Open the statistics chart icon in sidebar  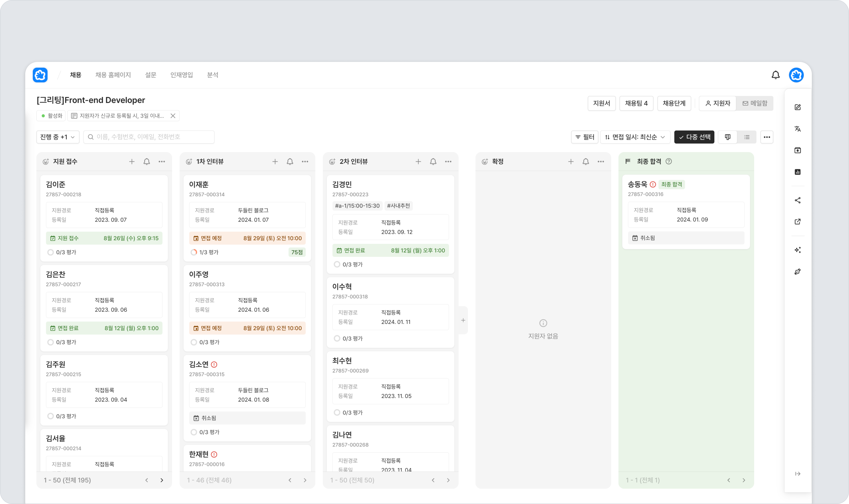(797, 172)
